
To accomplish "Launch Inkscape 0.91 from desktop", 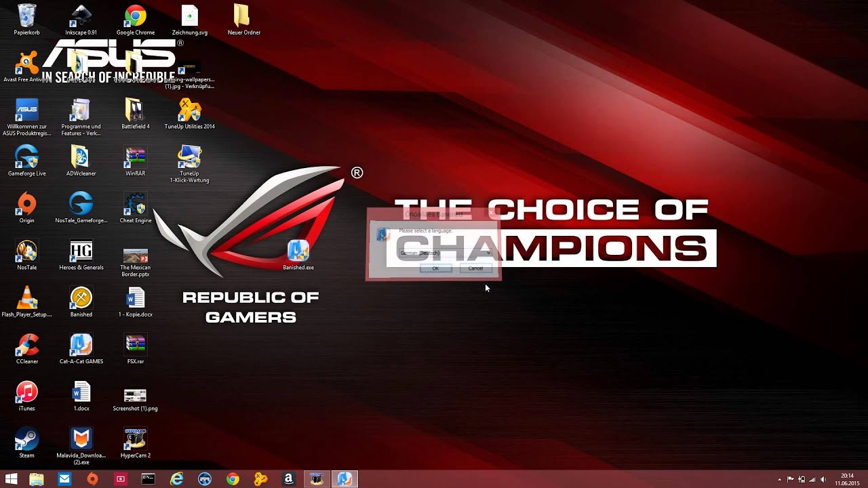I will pos(81,20).
